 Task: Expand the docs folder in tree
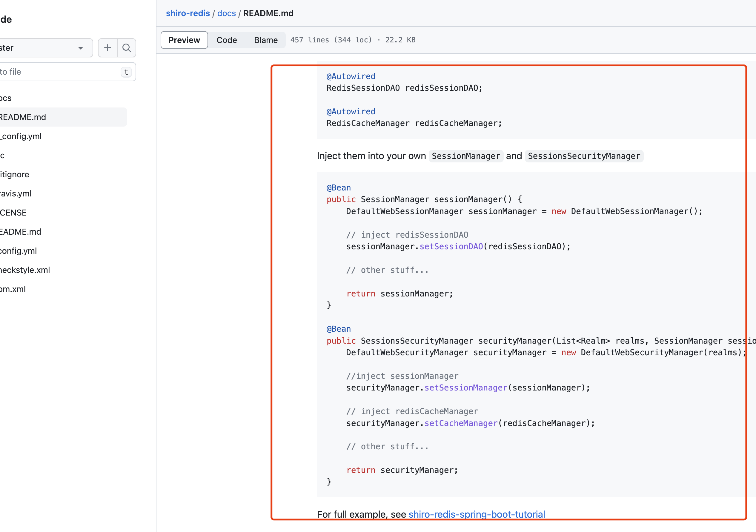point(6,98)
